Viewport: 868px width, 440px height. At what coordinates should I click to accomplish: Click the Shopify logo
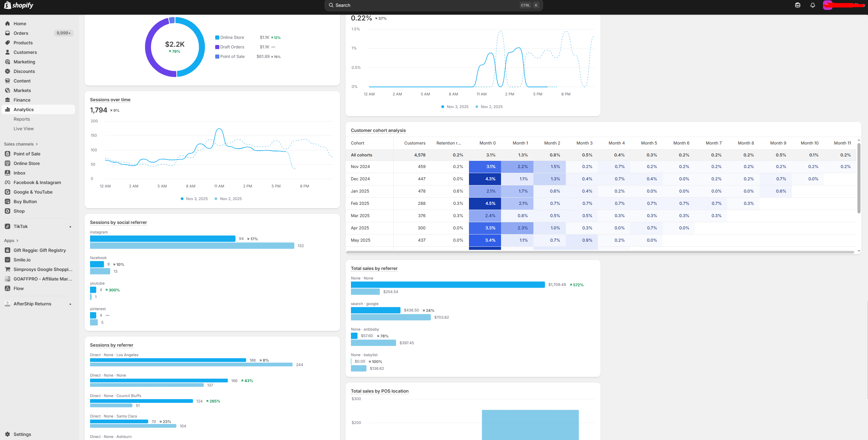click(19, 5)
